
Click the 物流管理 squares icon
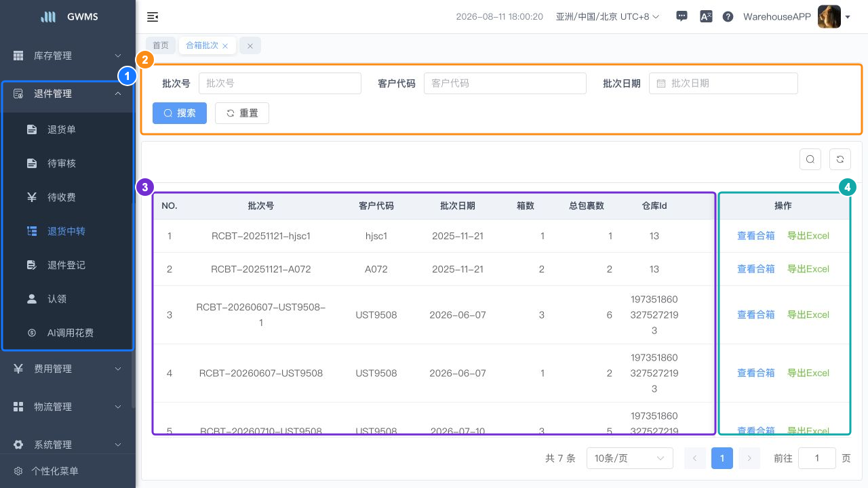(18, 407)
